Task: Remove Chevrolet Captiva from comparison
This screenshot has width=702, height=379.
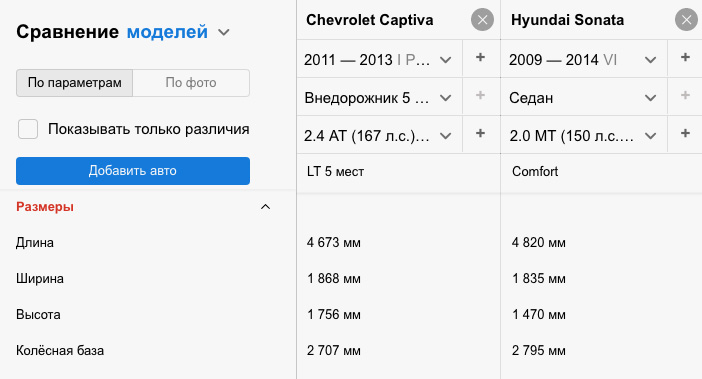Action: pyautogui.click(x=482, y=20)
